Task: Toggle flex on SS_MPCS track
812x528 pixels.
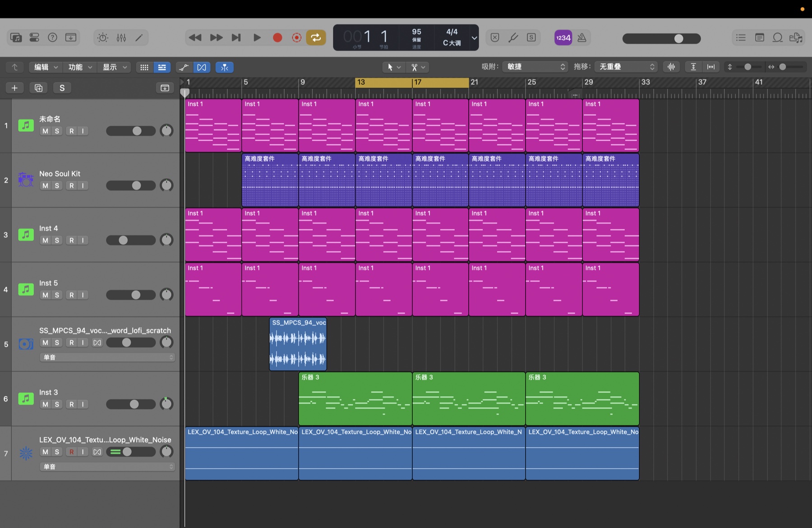Action: point(97,343)
